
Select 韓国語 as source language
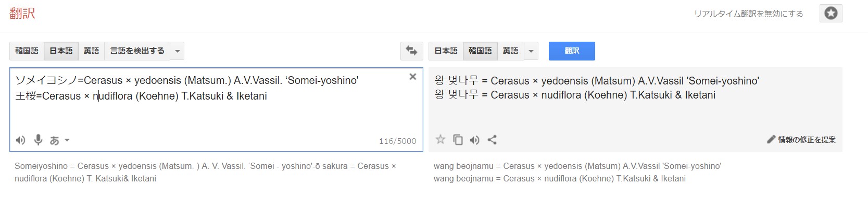27,51
